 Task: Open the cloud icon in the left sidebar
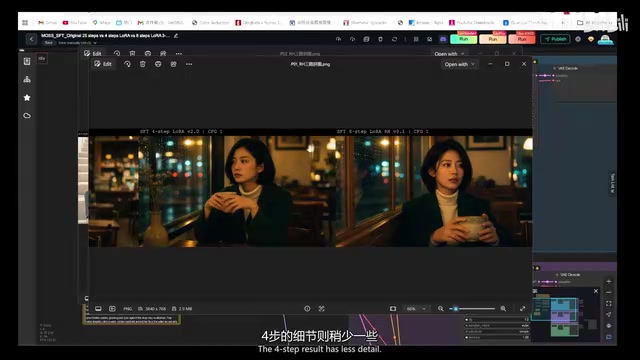[x=27, y=116]
